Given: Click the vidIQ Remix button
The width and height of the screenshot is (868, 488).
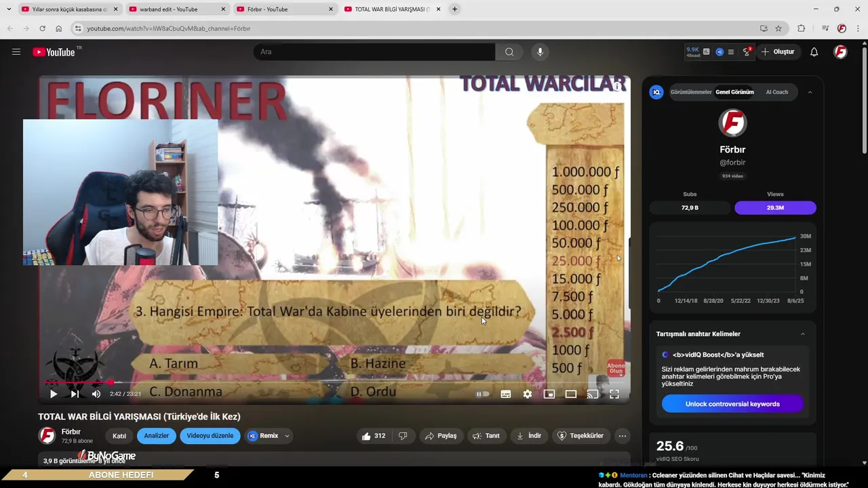Looking at the screenshot, I should click(x=263, y=436).
